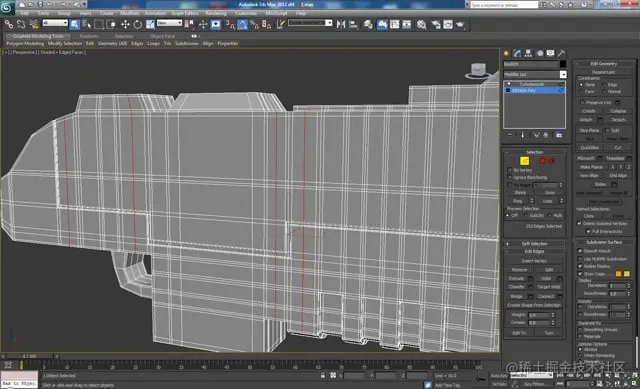
Task: Click the black object color swatch
Action: pos(563,64)
